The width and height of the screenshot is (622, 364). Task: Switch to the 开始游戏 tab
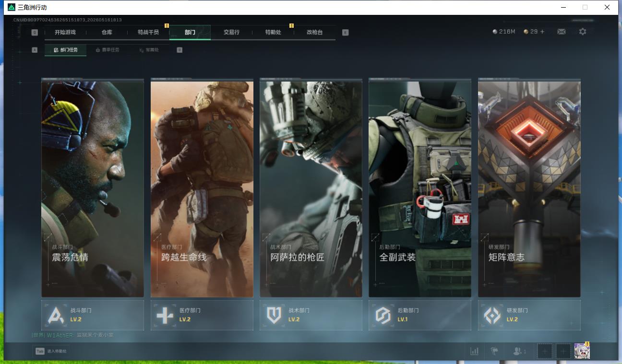click(x=65, y=32)
